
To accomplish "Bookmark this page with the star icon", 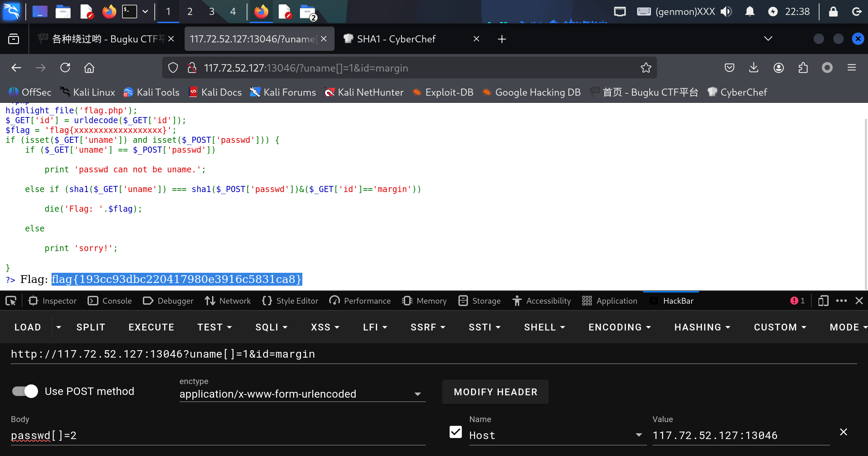I will [646, 68].
